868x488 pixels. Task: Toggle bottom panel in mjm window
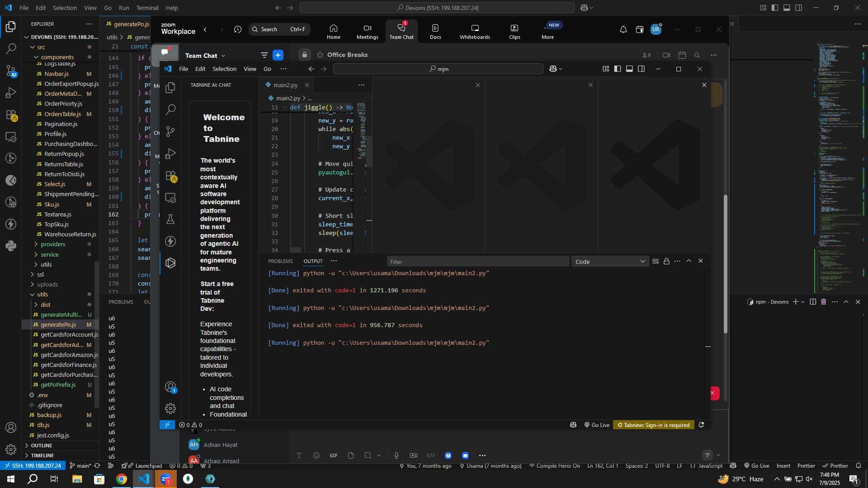(x=629, y=69)
